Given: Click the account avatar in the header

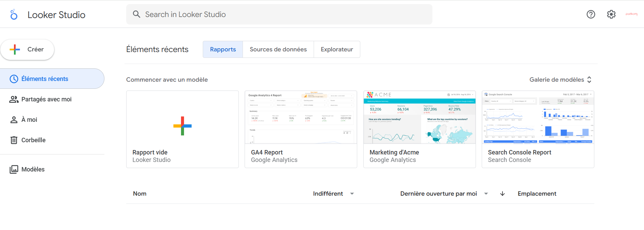Looking at the screenshot, I should click(x=631, y=14).
